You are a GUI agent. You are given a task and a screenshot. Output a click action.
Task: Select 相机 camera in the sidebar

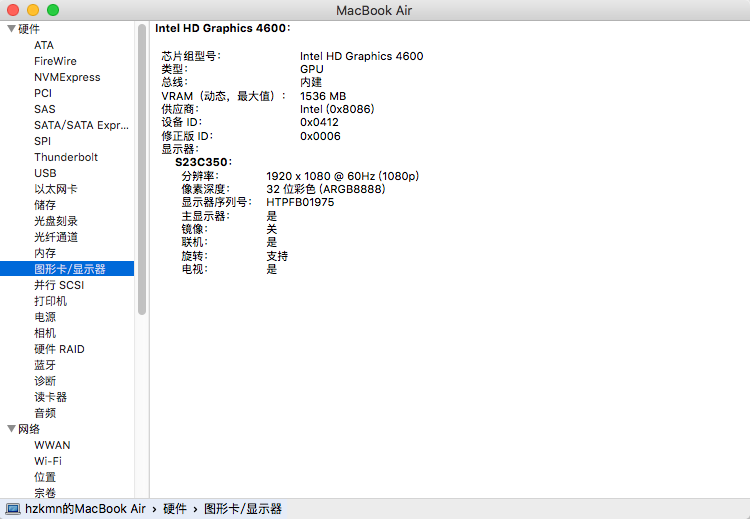(x=45, y=333)
